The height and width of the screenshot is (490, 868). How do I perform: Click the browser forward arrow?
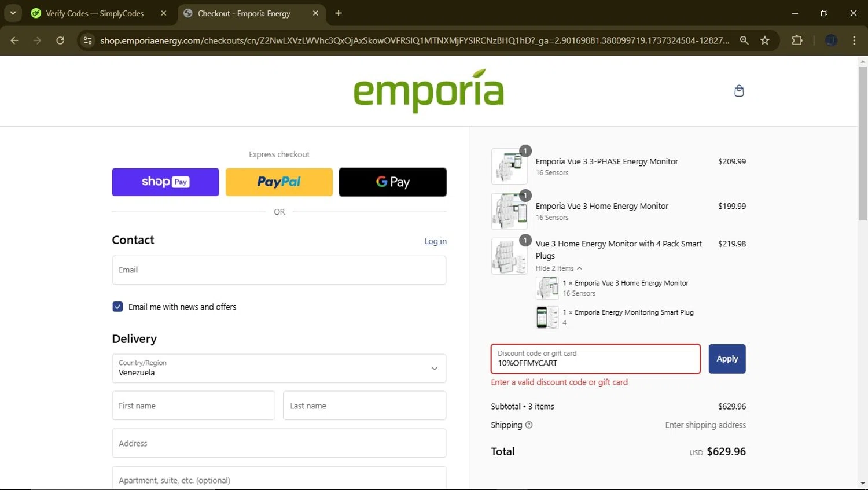(x=37, y=40)
